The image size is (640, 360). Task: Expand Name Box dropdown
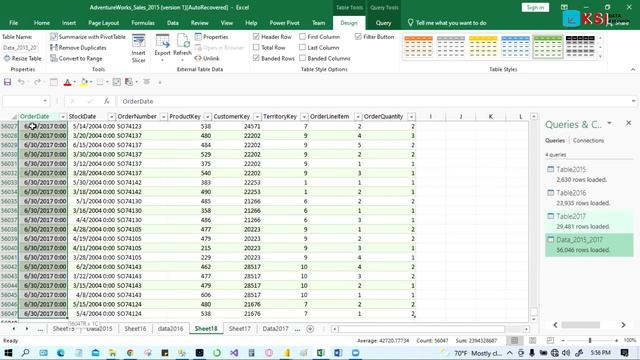(45, 101)
